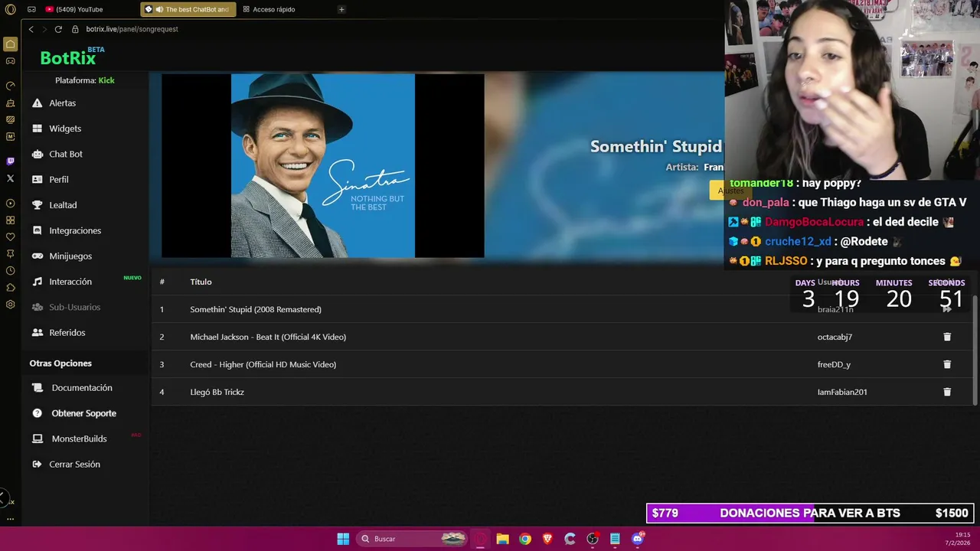Click username IamFabian201
Image resolution: width=980 pixels, height=551 pixels.
click(x=842, y=392)
